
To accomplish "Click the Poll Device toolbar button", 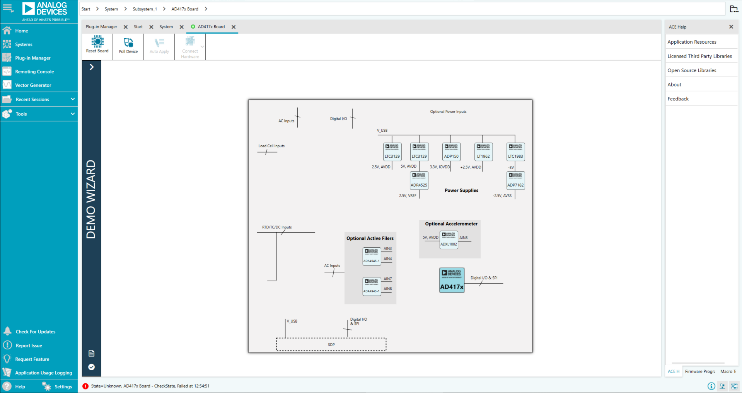I will pos(128,46).
